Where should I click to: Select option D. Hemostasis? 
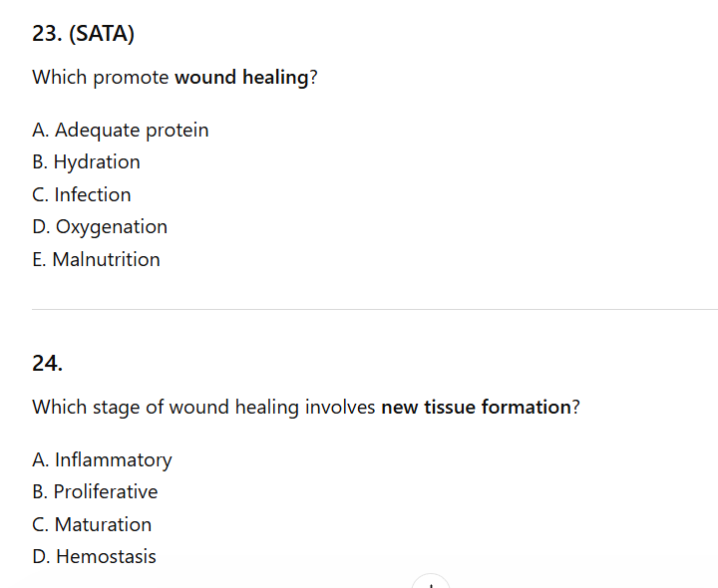coord(94,556)
